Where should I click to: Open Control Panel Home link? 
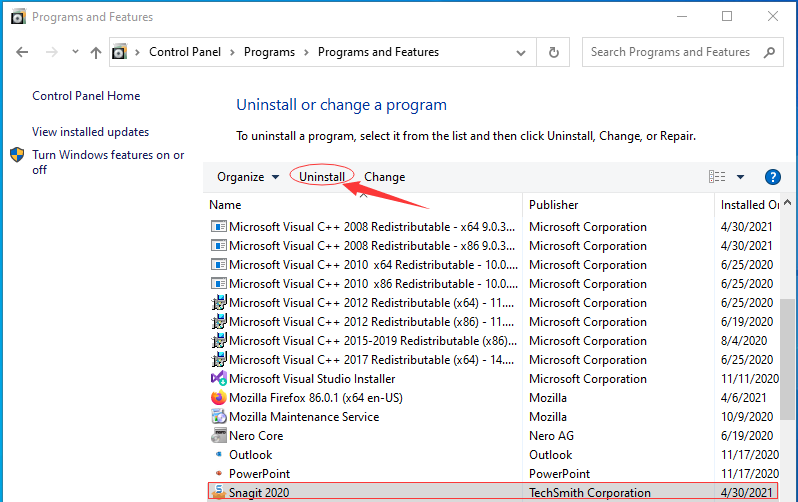coord(86,96)
